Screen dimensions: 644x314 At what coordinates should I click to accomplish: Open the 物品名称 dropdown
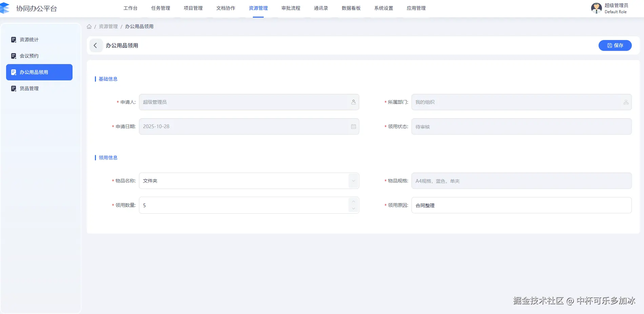pos(353,181)
